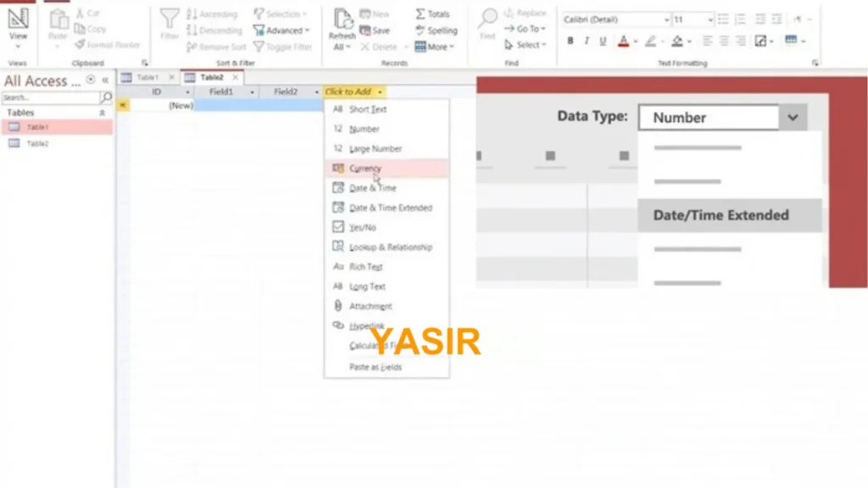Viewport: 868px width, 488px height.
Task: Click the numbered list icon
Action: [x=740, y=19]
